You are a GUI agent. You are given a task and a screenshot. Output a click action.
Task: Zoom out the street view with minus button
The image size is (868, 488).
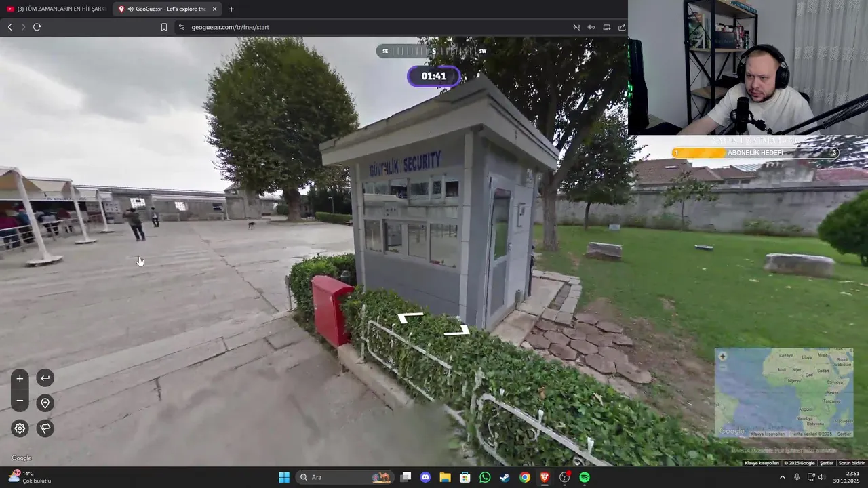click(x=20, y=401)
